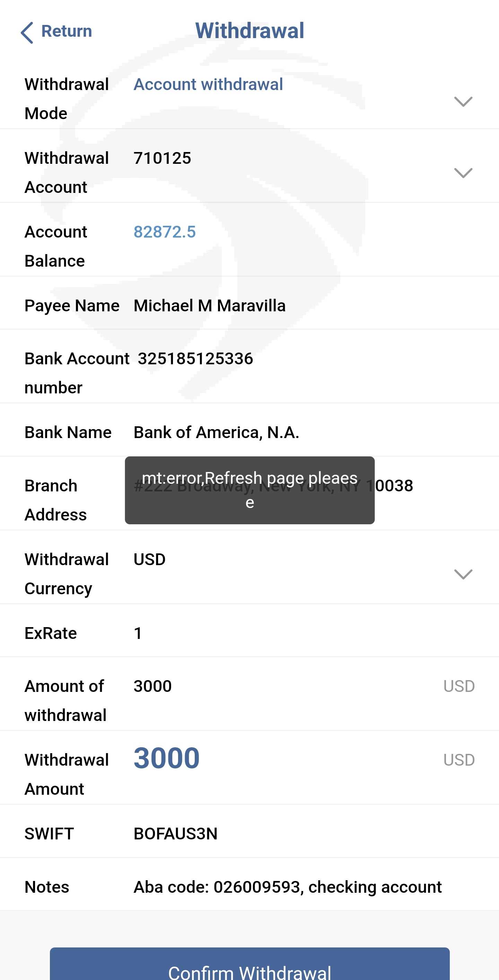Open the Withdrawal Account dropdown chevron
Screen dimensions: 499x980
click(x=463, y=173)
